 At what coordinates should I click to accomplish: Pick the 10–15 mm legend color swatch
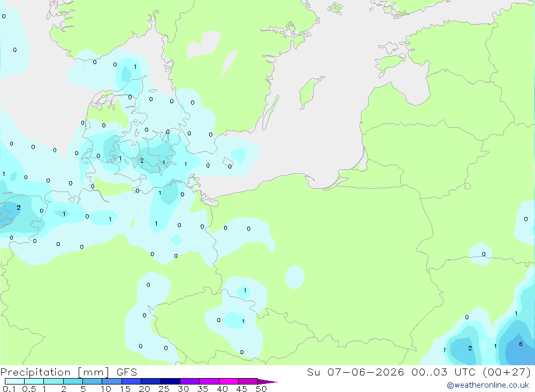point(112,381)
